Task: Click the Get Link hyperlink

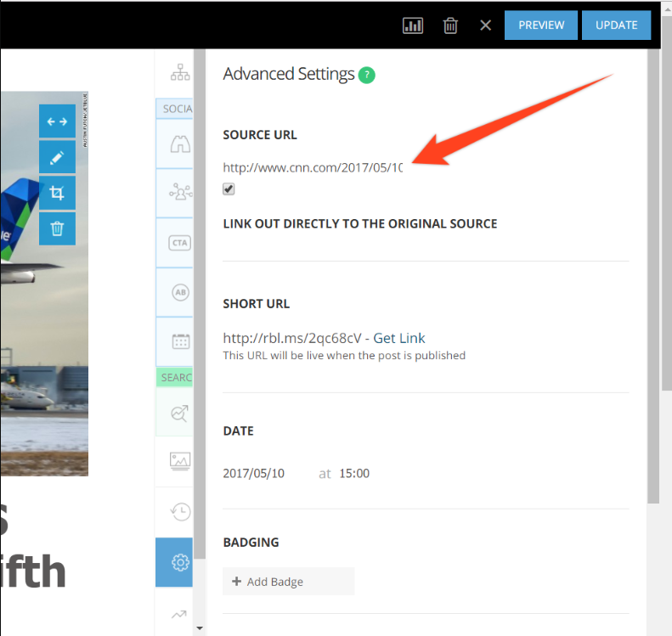Action: 399,338
